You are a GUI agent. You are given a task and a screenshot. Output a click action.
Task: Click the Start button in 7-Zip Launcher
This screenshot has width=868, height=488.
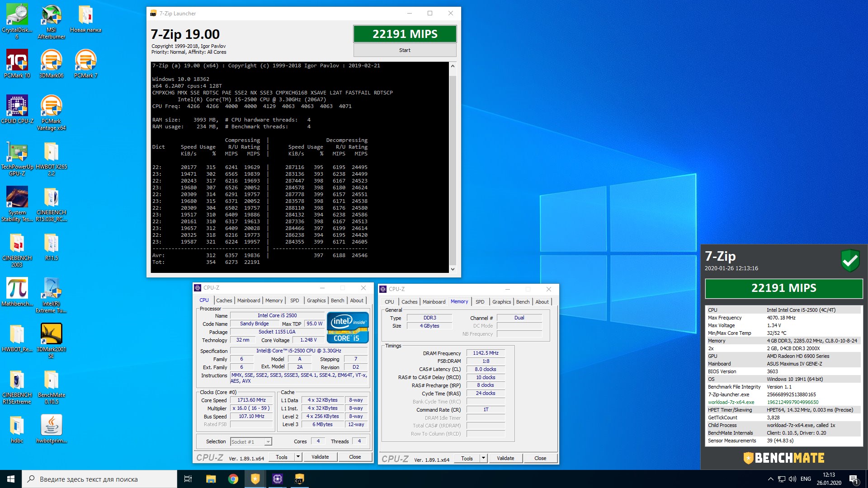405,50
